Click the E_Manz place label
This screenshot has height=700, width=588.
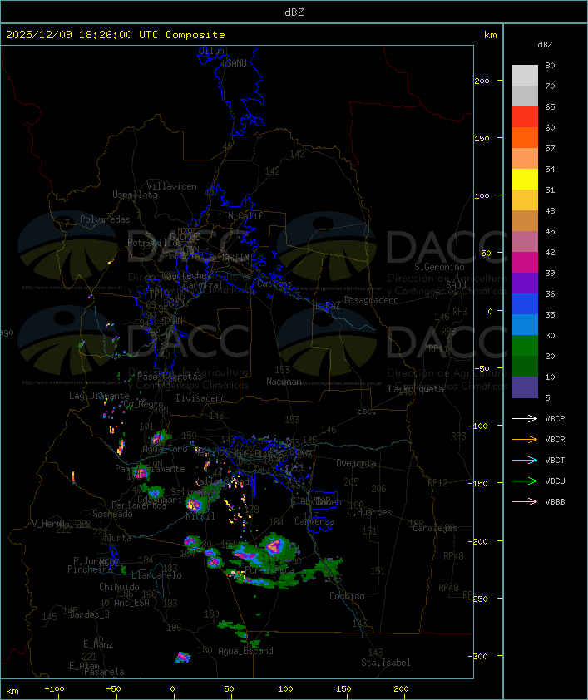pyautogui.click(x=98, y=644)
